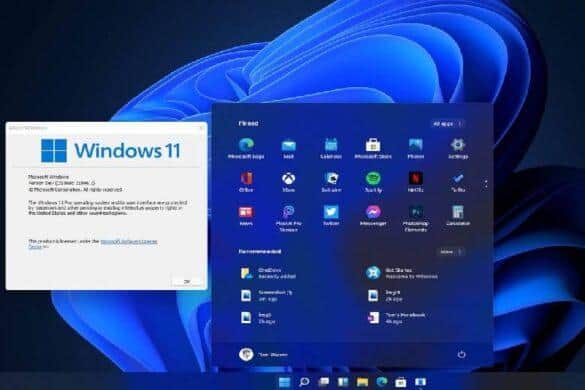Open the Calendar pinned app

[331, 148]
